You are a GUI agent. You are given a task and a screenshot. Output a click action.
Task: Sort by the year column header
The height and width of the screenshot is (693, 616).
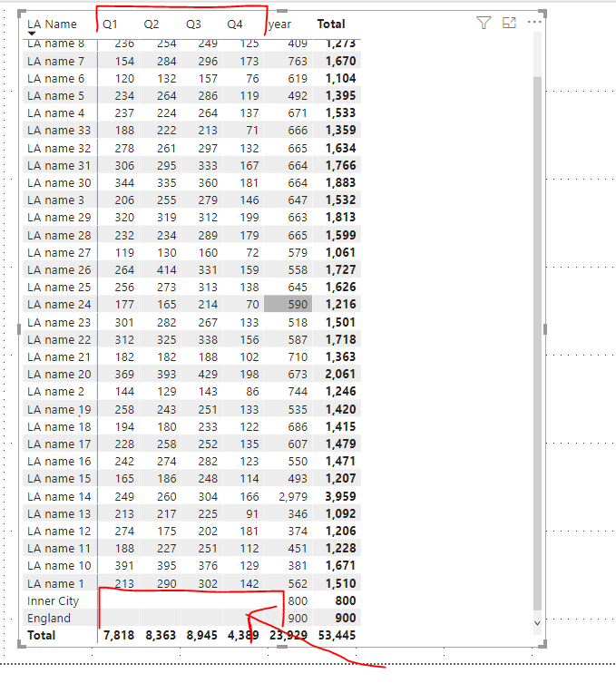point(279,24)
